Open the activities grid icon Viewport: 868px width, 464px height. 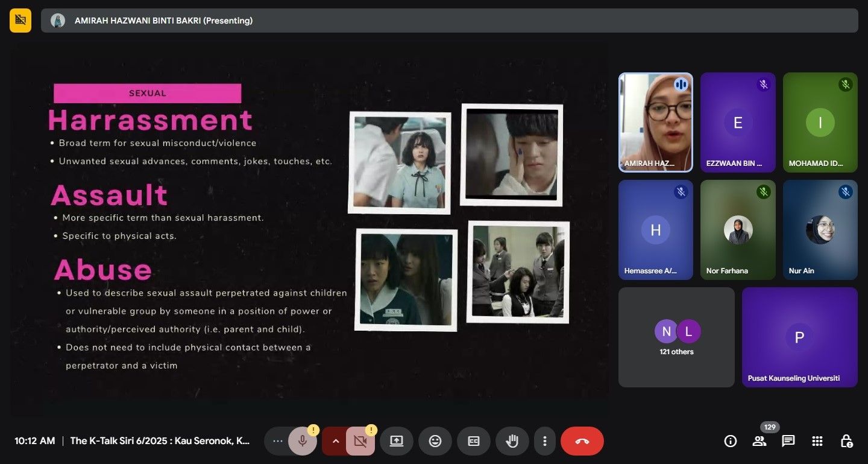pos(817,441)
